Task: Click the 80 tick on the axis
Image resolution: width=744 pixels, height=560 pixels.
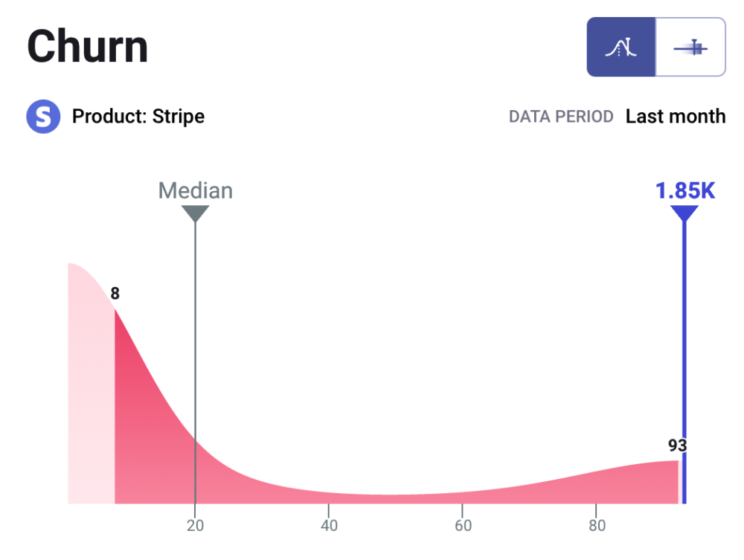Action: click(595, 526)
